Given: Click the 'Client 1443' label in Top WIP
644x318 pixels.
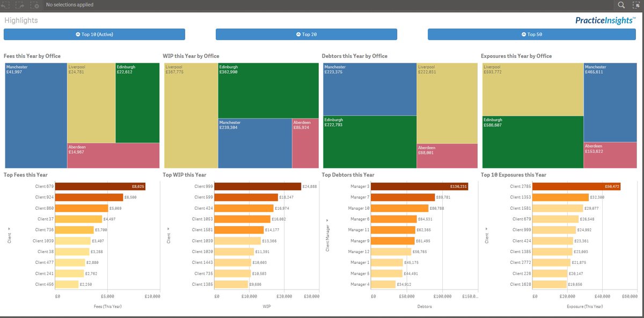Looking at the screenshot, I should click(203, 262).
